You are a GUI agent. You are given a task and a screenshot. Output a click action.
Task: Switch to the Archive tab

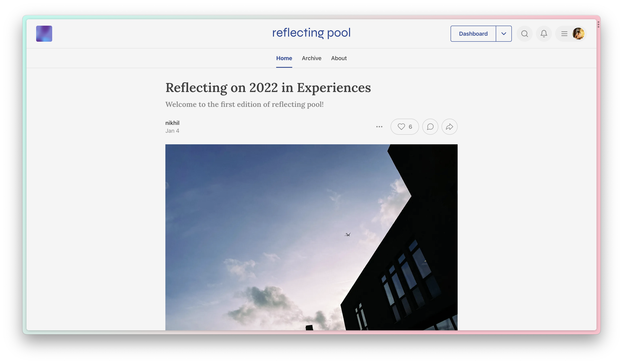pyautogui.click(x=311, y=58)
